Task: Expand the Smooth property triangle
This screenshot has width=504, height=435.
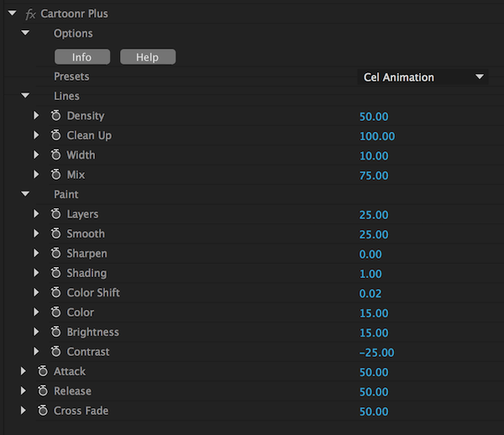Action: click(x=36, y=234)
